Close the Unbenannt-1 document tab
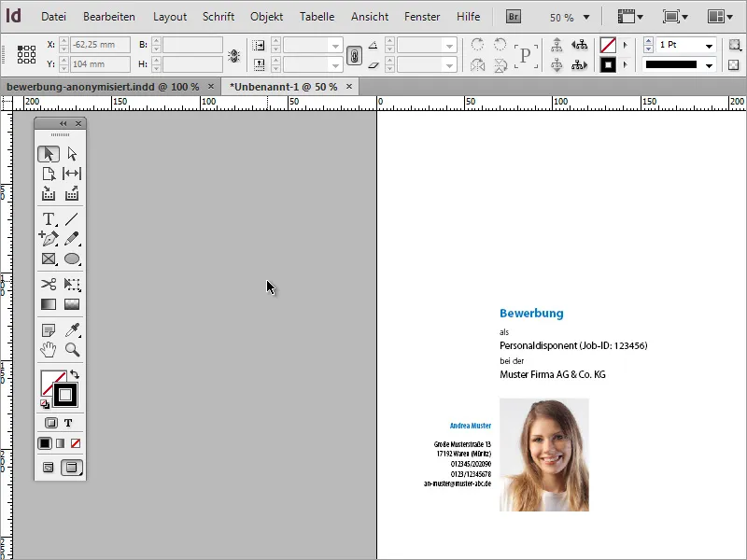The image size is (747, 560). click(349, 86)
